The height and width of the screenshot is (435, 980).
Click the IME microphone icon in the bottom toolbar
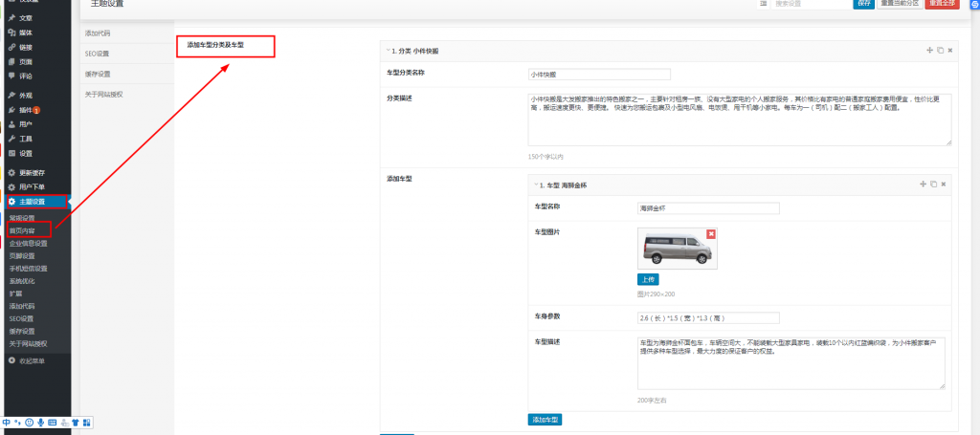pos(40,423)
